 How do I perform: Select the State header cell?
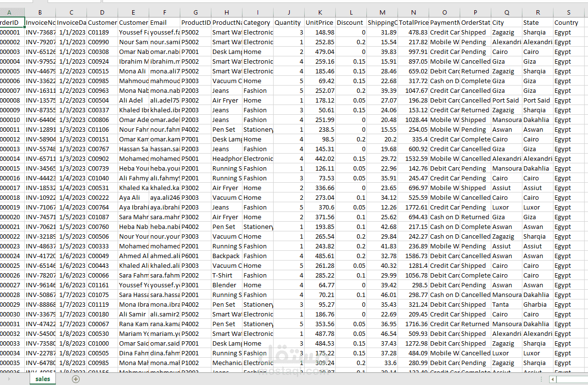[x=537, y=22]
